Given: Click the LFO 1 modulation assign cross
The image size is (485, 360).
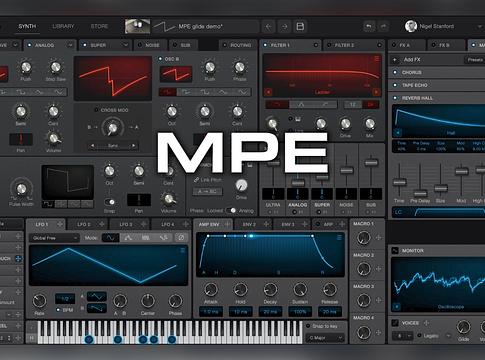Looking at the screenshot, I should tap(60, 224).
